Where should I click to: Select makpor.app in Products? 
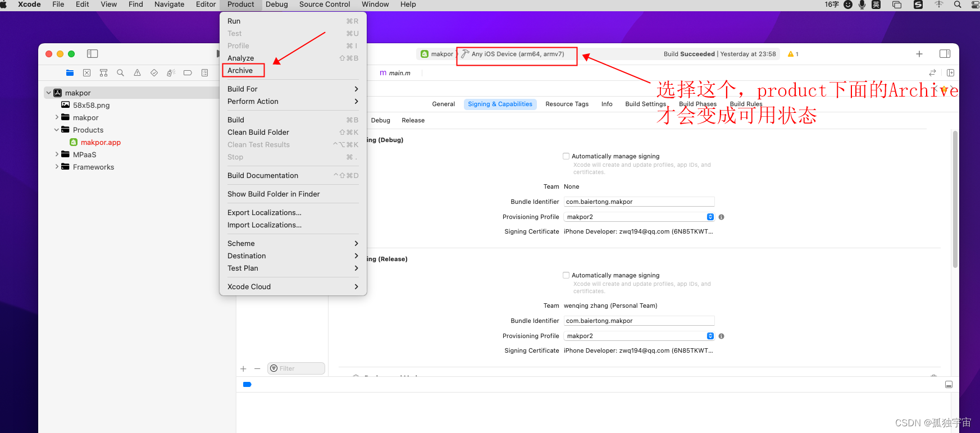pos(101,142)
